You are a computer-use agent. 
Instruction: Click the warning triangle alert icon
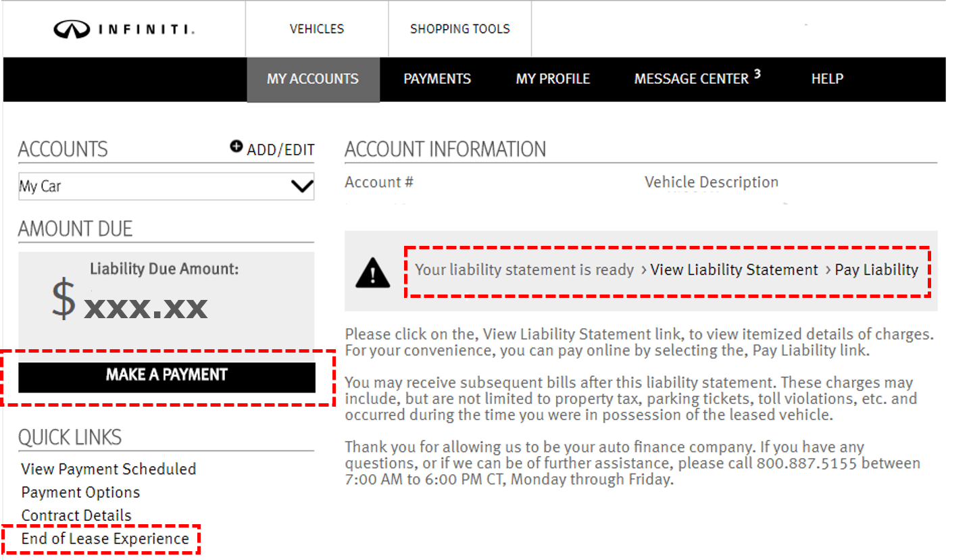[372, 272]
